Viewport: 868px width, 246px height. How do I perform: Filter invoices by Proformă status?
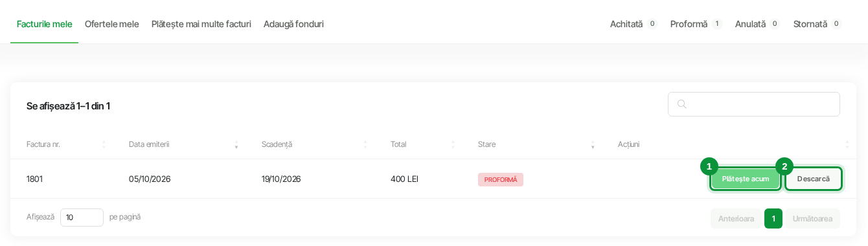696,24
